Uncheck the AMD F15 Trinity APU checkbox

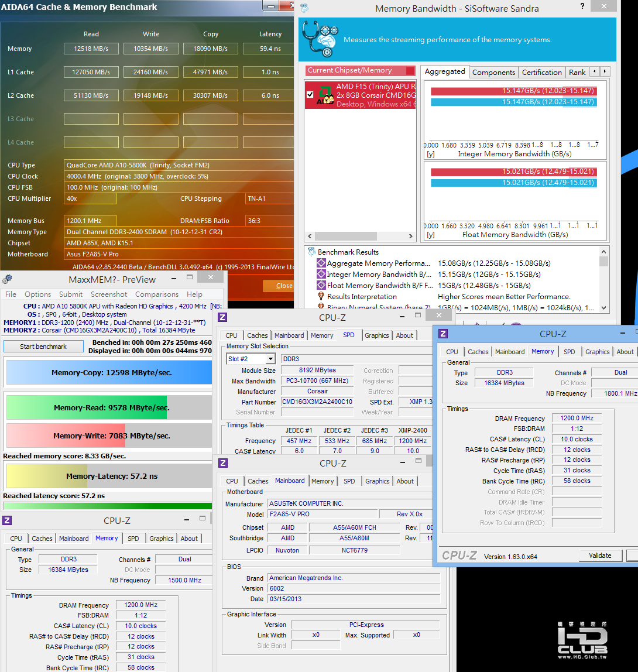310,94
